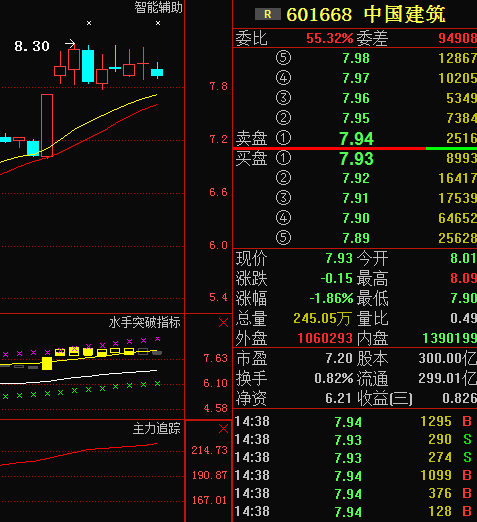Select the 14:38 trade with volume 376
Viewport: 477px width, 522px height.
tap(355, 494)
